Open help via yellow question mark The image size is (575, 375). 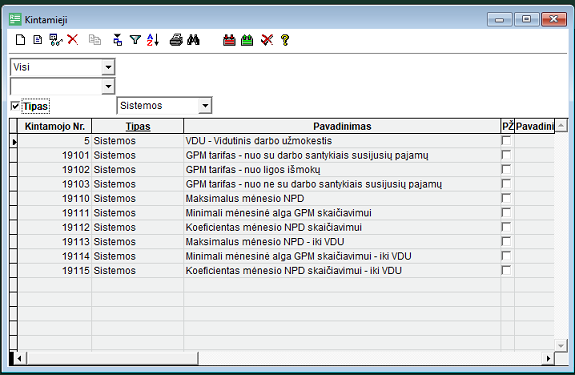click(285, 40)
